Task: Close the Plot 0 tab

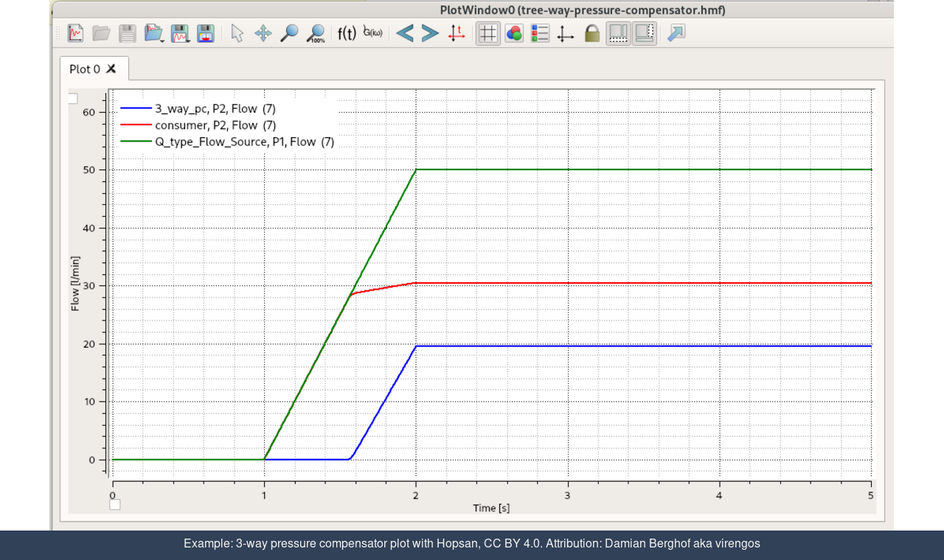Action: (111, 69)
